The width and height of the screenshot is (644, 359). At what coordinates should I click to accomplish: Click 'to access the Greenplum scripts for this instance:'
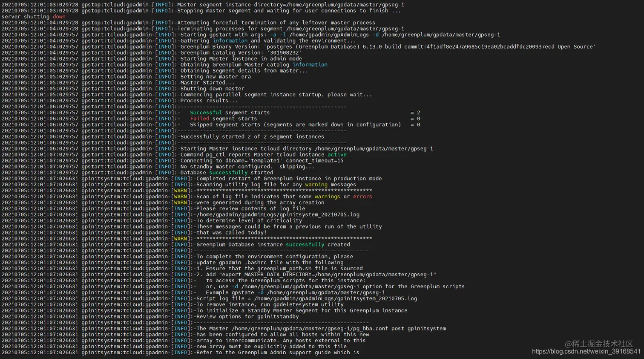[x=286, y=281]
